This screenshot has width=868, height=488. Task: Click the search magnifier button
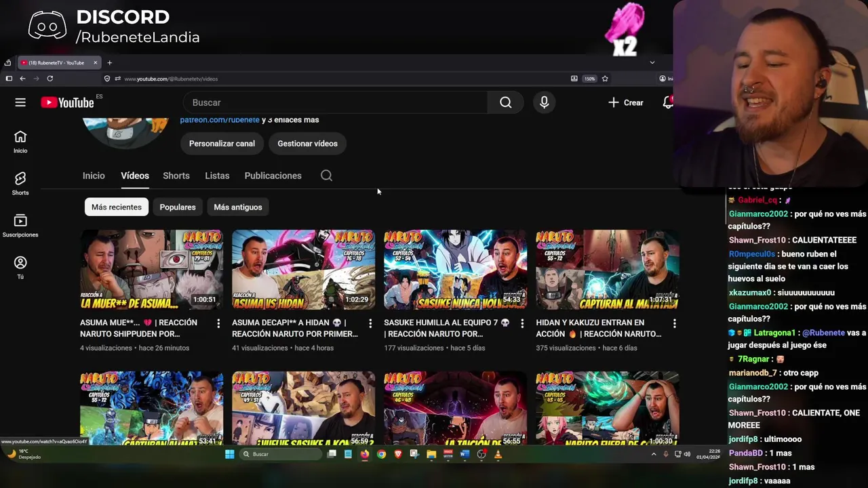pyautogui.click(x=506, y=102)
